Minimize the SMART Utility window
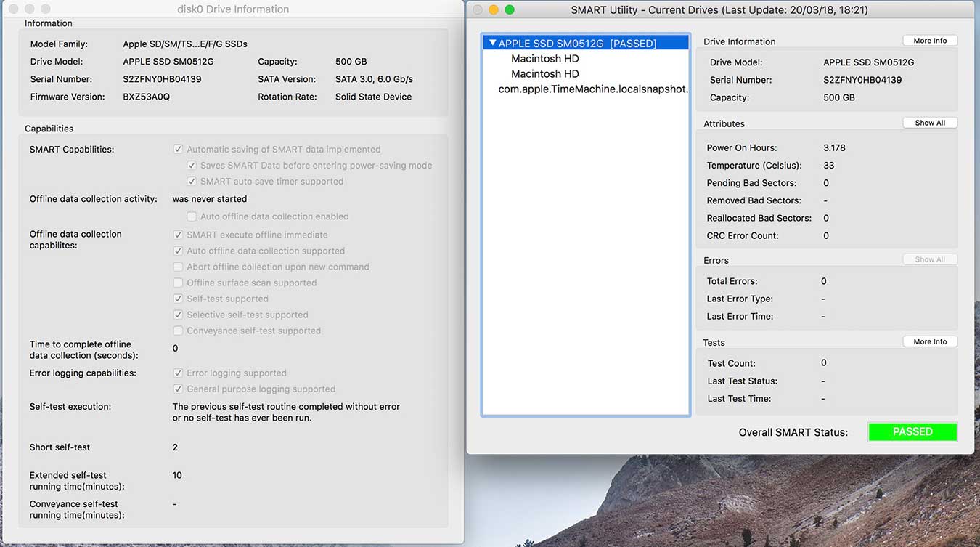Image resolution: width=980 pixels, height=547 pixels. tap(494, 9)
